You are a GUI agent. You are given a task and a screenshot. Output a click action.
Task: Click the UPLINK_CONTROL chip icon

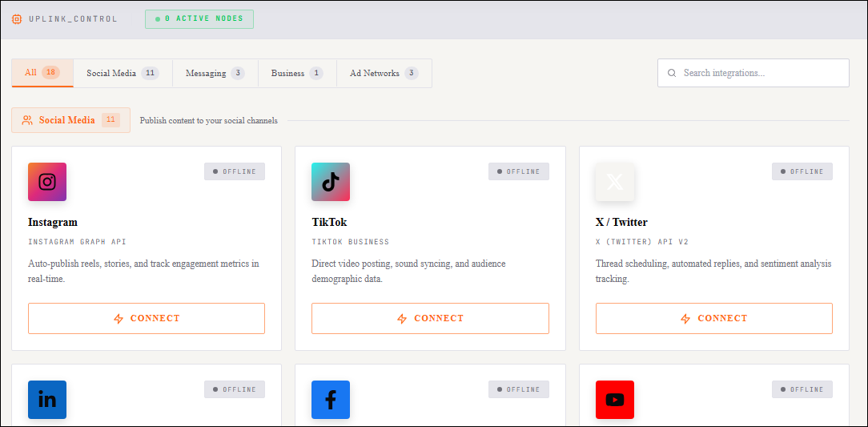tap(17, 19)
